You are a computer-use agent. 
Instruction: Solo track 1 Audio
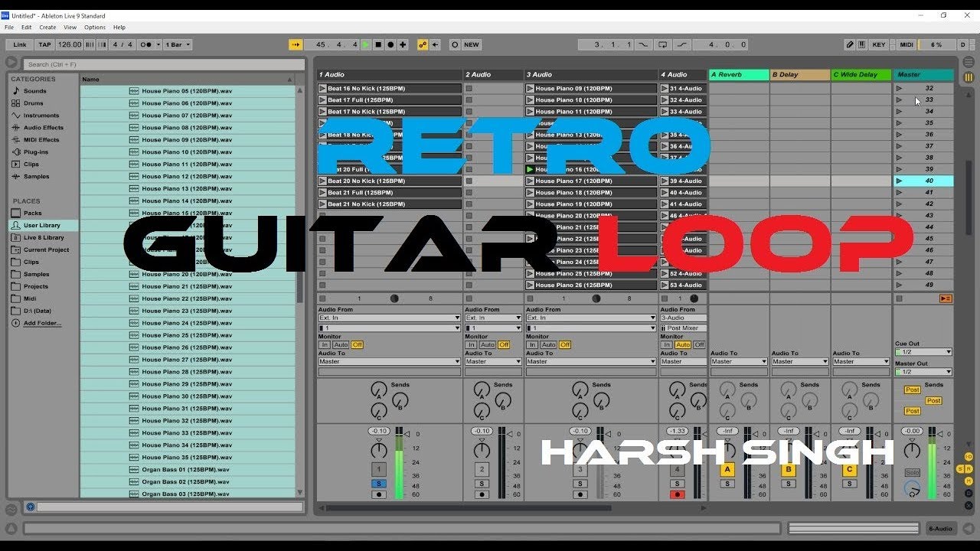pyautogui.click(x=378, y=484)
